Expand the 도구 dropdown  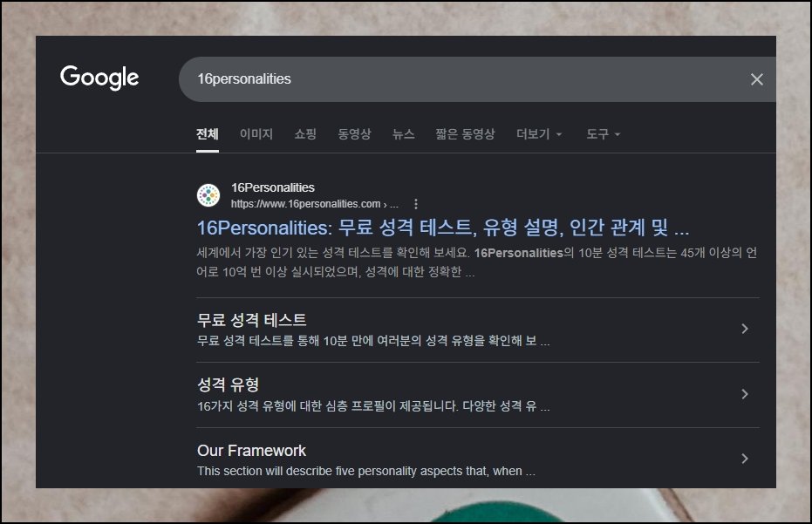tap(603, 134)
